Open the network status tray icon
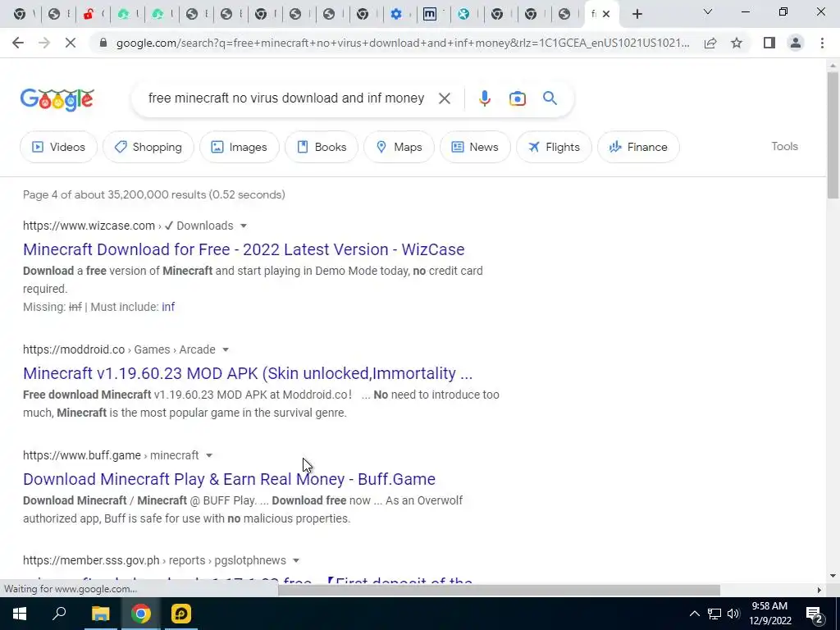The image size is (840, 630). pyautogui.click(x=714, y=614)
